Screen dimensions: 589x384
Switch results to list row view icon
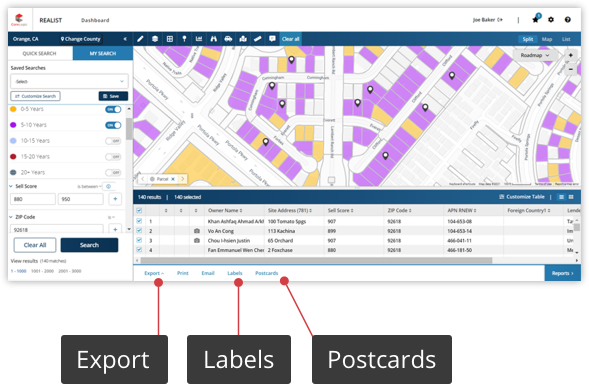point(561,197)
